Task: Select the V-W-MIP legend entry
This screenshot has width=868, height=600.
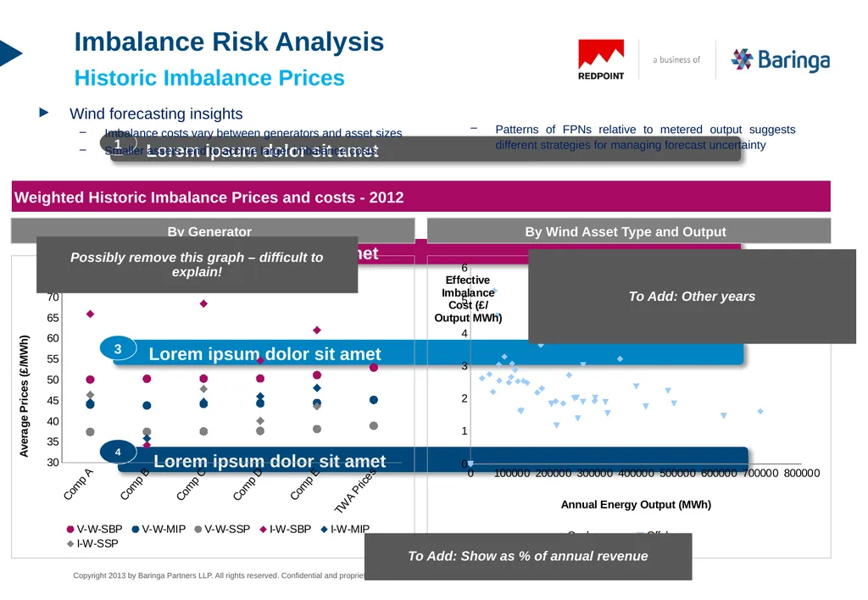Action: pos(159,529)
